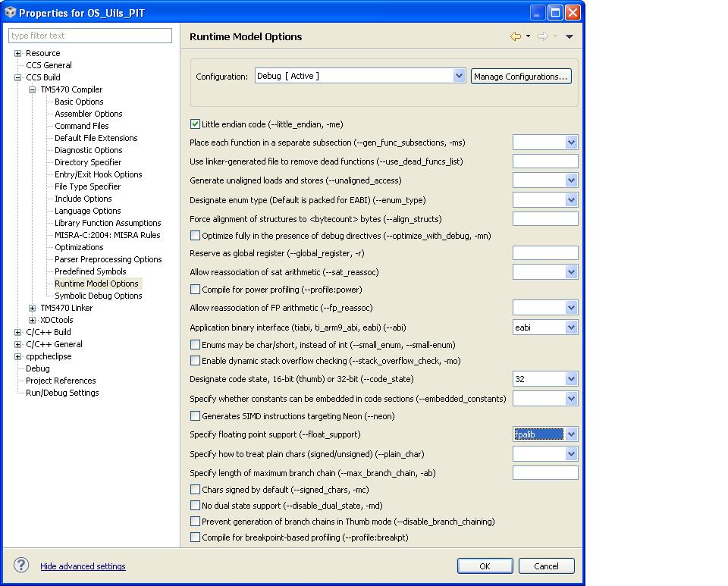Open the back history dropdown arrow
The image size is (728, 586).
(x=528, y=36)
